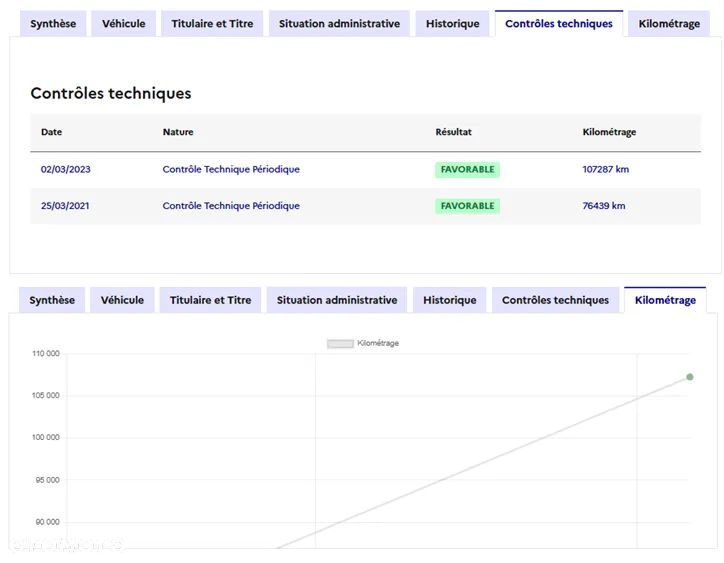
Task: Click the 107287 km mileage value
Action: pos(606,170)
